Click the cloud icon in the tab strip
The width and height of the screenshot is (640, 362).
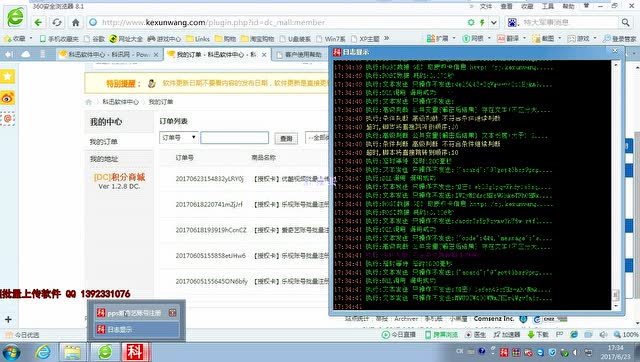26,54
